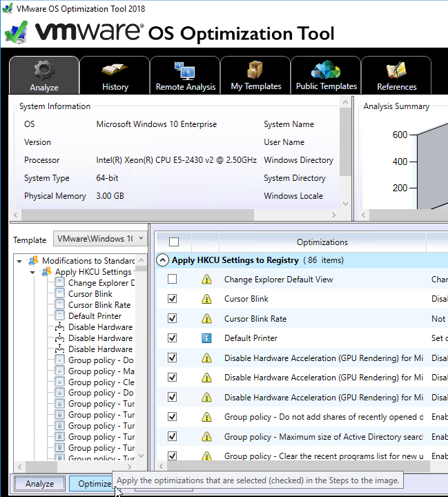Click the History tab book icon
The image size is (448, 497).
(x=115, y=70)
